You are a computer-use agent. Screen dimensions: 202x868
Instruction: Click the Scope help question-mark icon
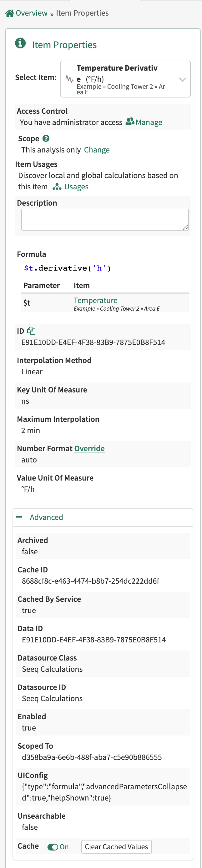click(x=46, y=138)
